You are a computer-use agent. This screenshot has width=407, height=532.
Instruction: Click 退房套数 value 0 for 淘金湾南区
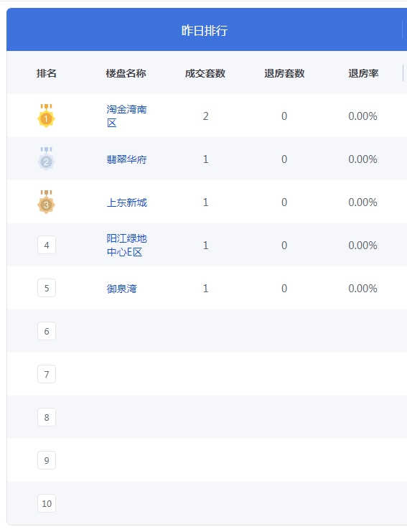pyautogui.click(x=284, y=116)
